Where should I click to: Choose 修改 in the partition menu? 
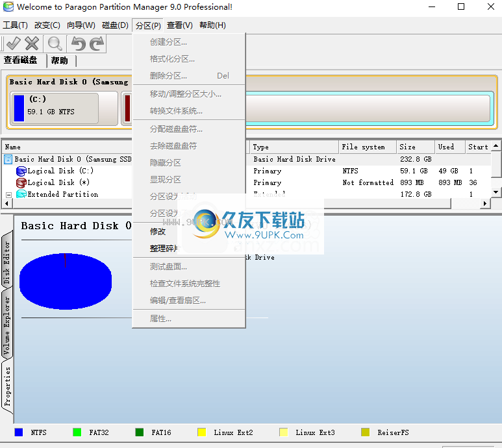[x=189, y=232]
